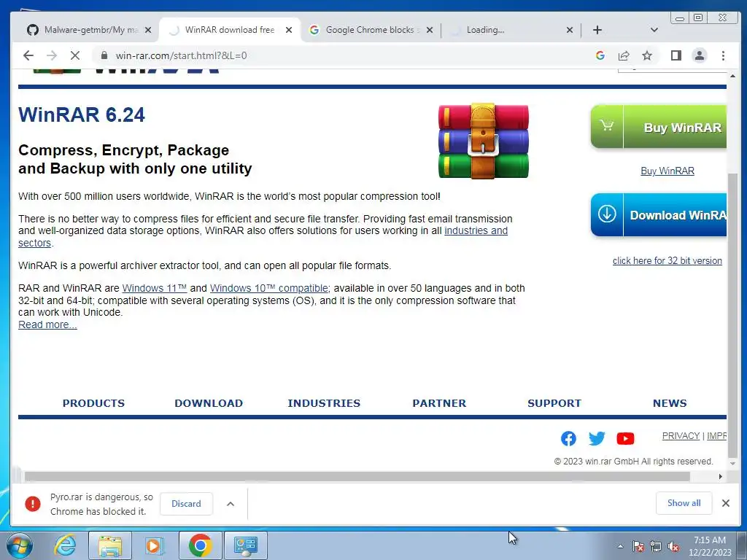Open the NEWS menu

click(x=670, y=403)
